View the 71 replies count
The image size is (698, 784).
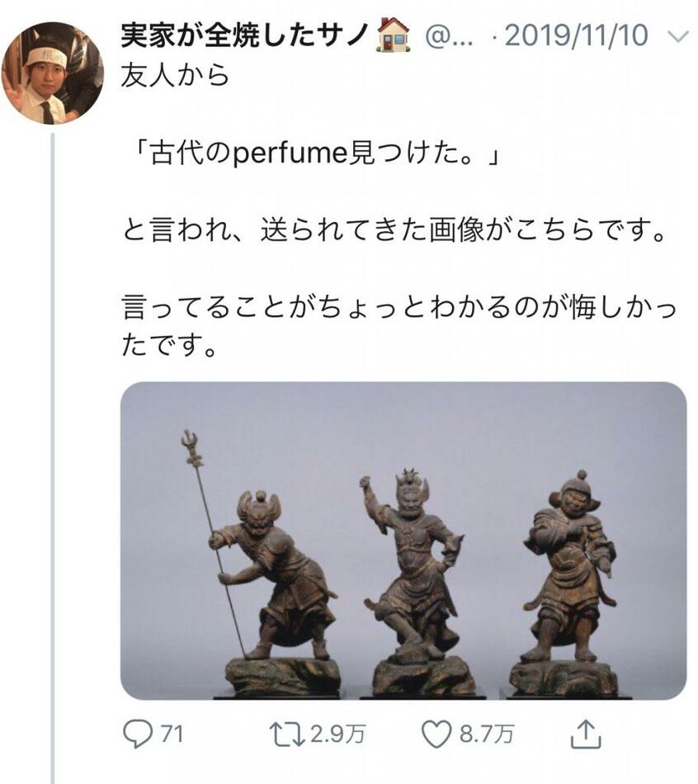[172, 734]
